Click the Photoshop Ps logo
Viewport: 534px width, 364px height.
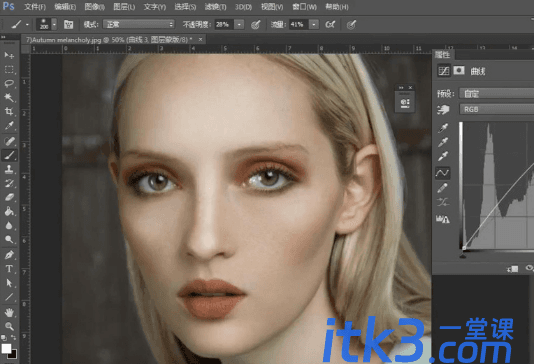tap(8, 6)
